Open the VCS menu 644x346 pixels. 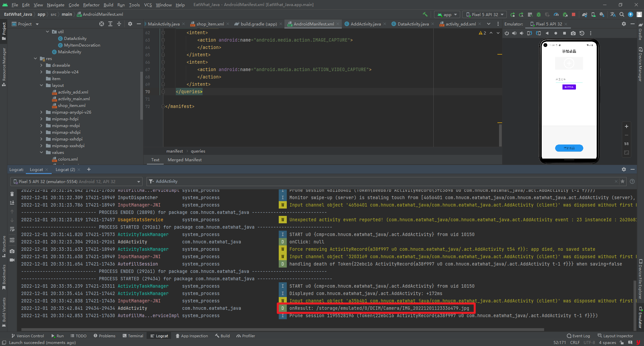pyautogui.click(x=148, y=5)
